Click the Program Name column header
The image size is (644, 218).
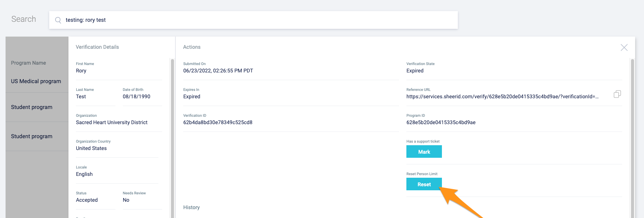[x=28, y=63]
